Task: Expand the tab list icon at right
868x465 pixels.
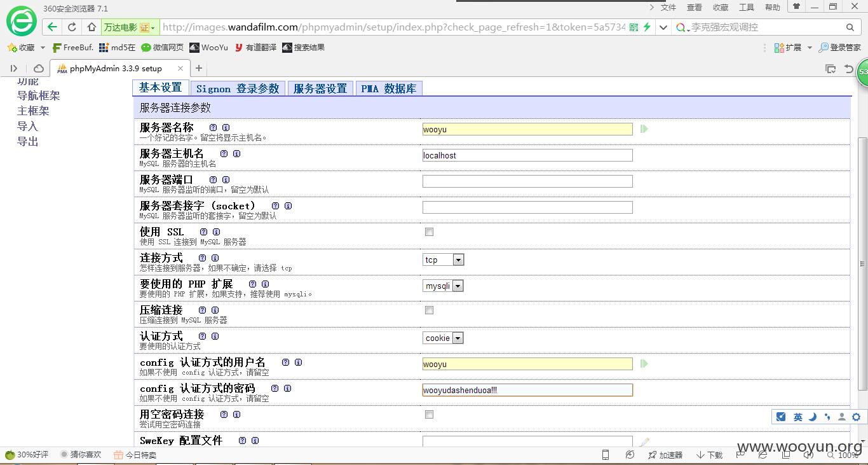Action: coord(830,68)
